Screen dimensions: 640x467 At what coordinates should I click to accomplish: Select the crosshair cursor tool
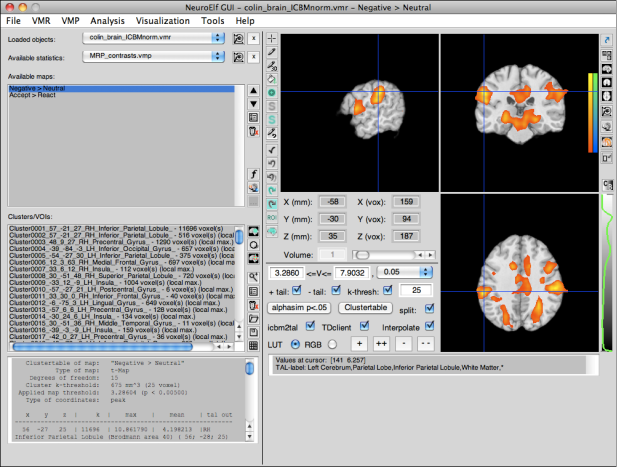[272, 38]
